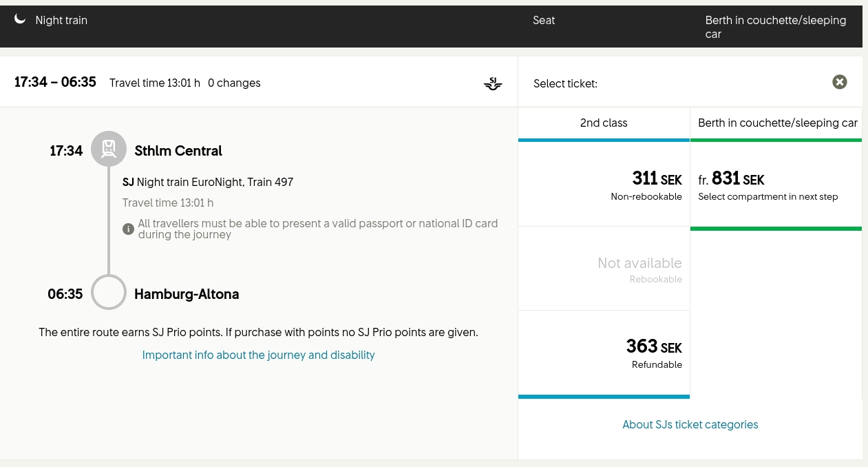Click the moon night train icon

(21, 20)
